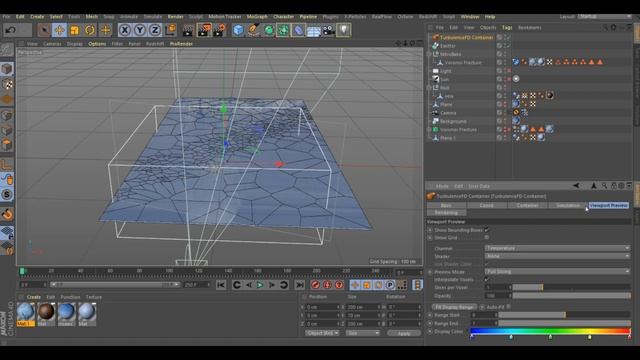Viewport: 640px width, 360px height.
Task: Add a Cube primitive object
Action: 238,30
